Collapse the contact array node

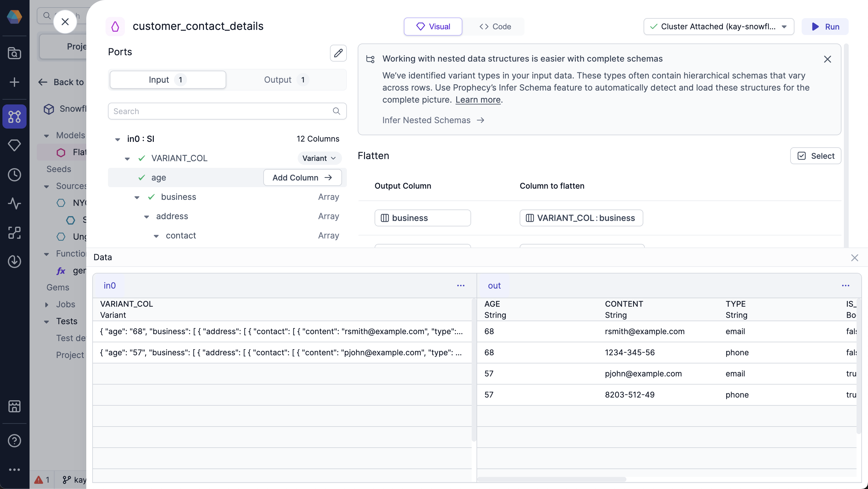point(156,236)
